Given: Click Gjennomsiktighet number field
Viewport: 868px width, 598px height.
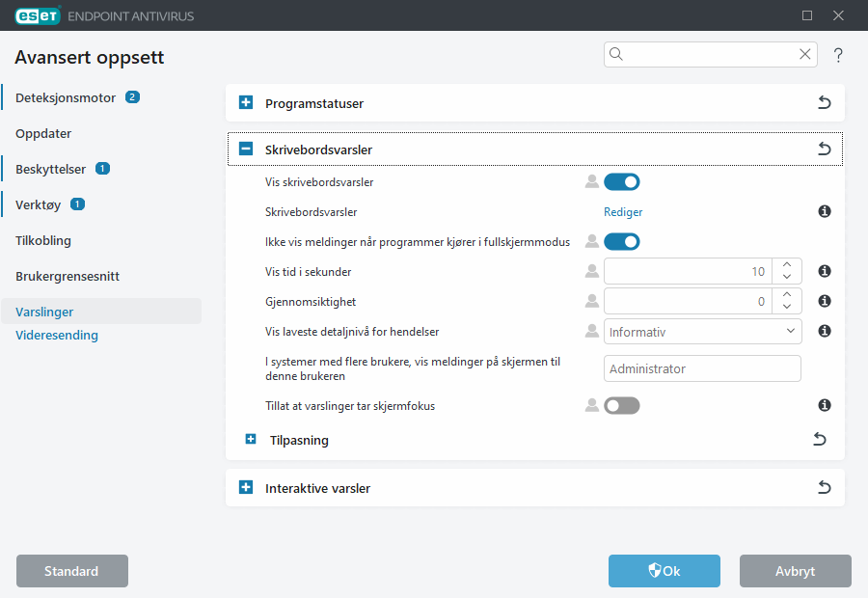Looking at the screenshot, I should tap(688, 301).
